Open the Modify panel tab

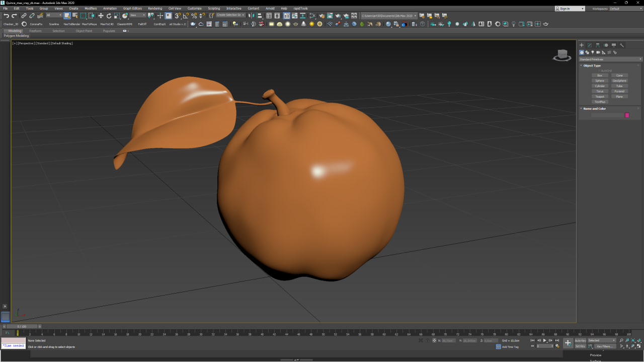[590, 45]
